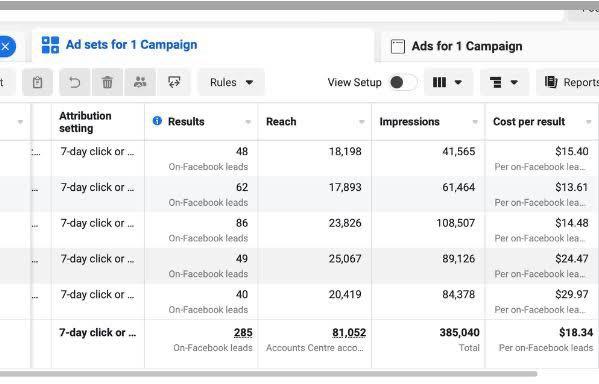Screen dimensions: 599x384
Task: Click the reach value 18,198
Action: click(x=345, y=151)
